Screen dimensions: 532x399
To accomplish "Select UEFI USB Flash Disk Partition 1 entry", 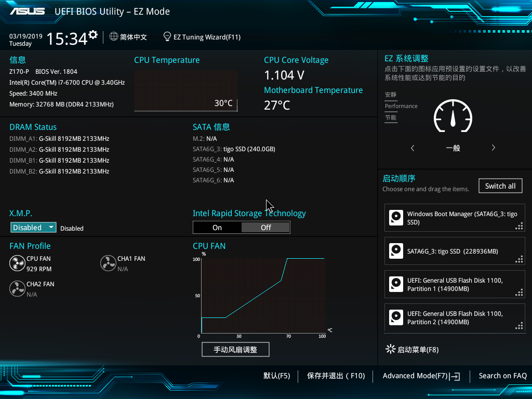I will point(455,284).
